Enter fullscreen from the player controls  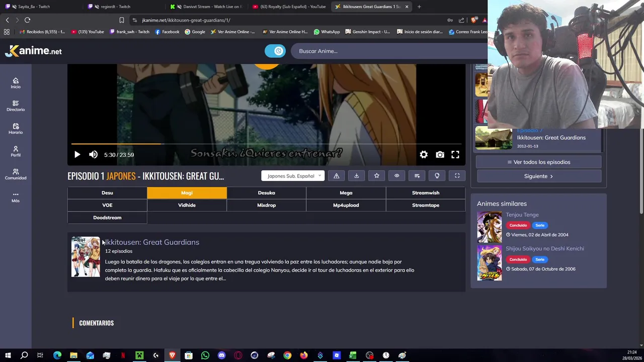pyautogui.click(x=455, y=155)
